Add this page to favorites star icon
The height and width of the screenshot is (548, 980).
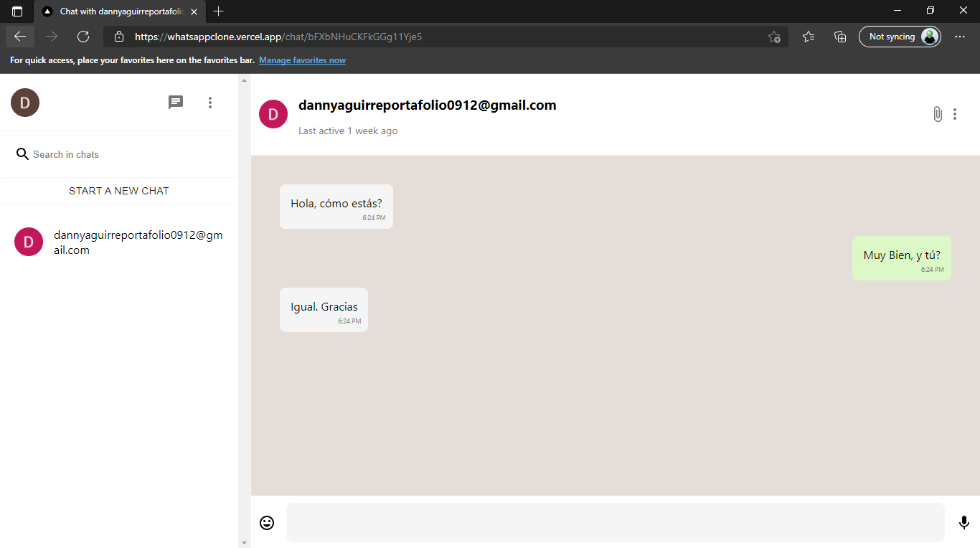[x=774, y=37]
